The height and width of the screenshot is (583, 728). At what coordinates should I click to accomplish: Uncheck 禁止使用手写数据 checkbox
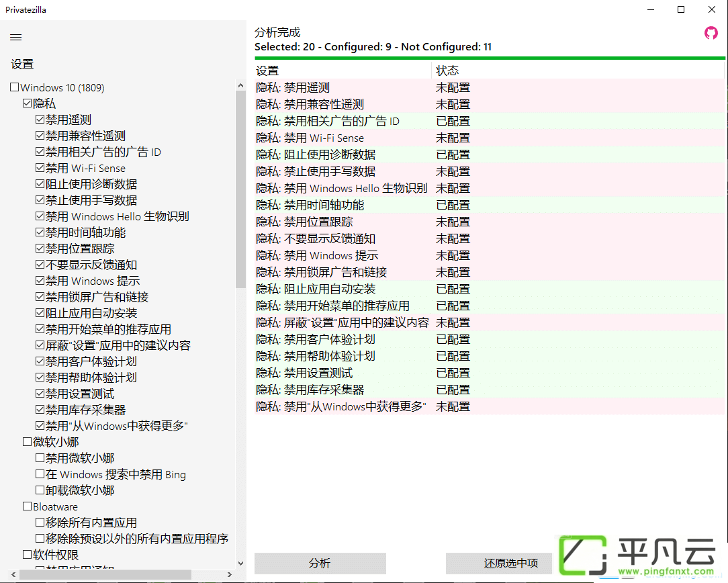tap(40, 200)
